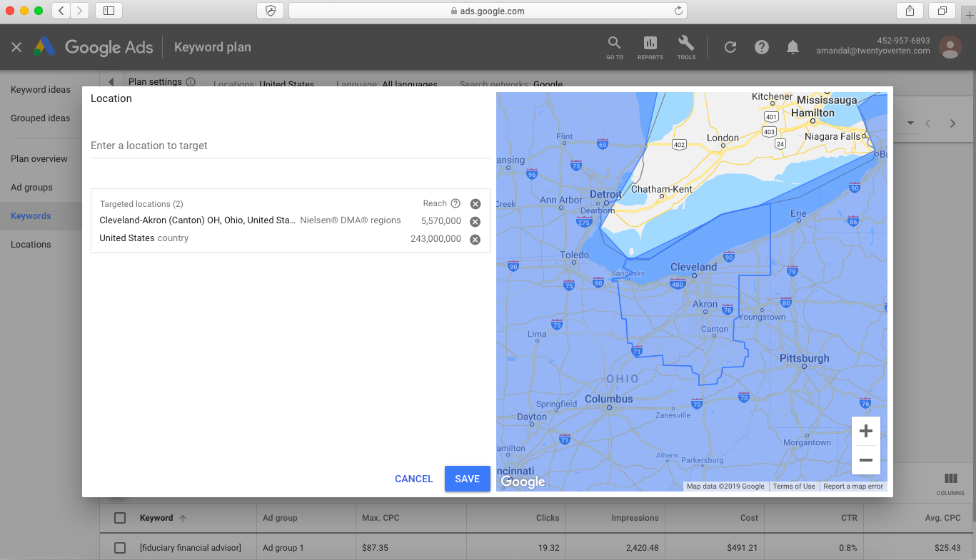Image resolution: width=976 pixels, height=560 pixels.
Task: Open the Reports icon in header
Action: coord(650,47)
